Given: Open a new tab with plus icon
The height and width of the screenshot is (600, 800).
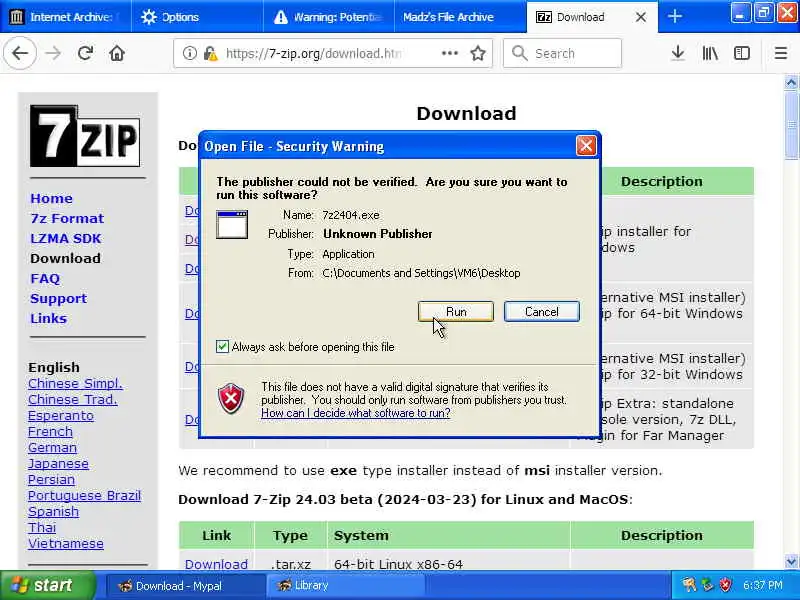Looking at the screenshot, I should click(674, 17).
